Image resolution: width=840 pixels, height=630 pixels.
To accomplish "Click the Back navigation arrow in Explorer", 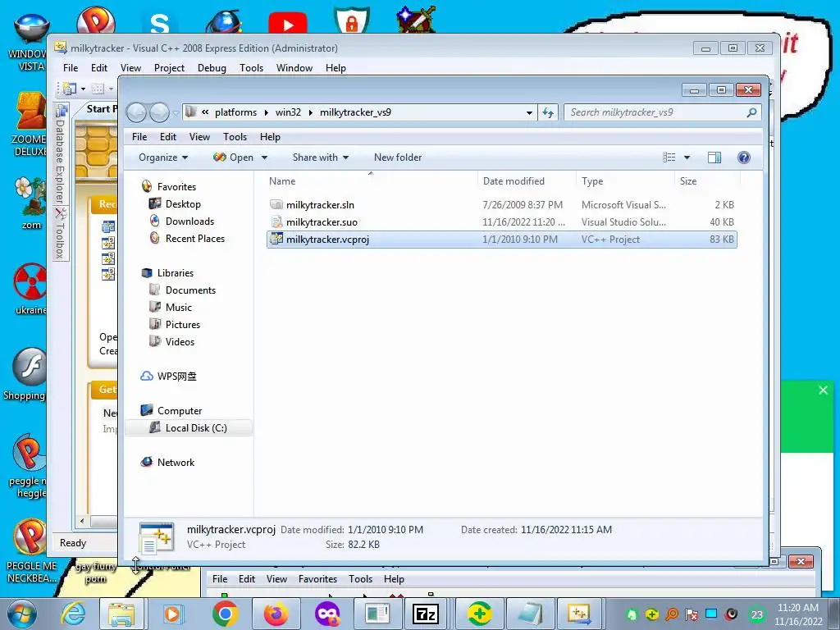I will (x=136, y=112).
